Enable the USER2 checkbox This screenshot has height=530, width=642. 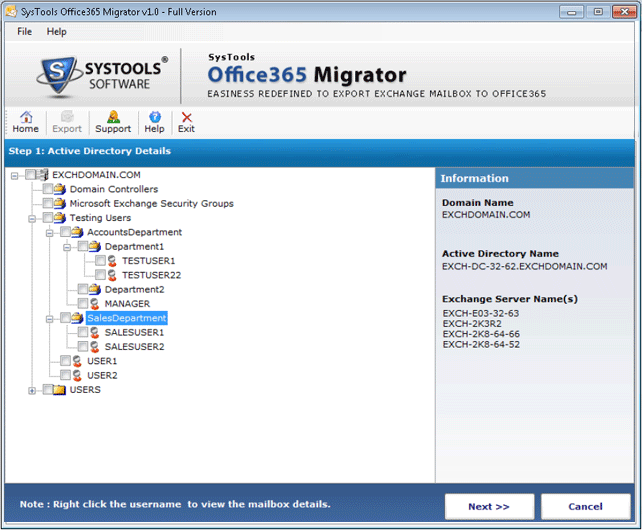click(x=65, y=376)
